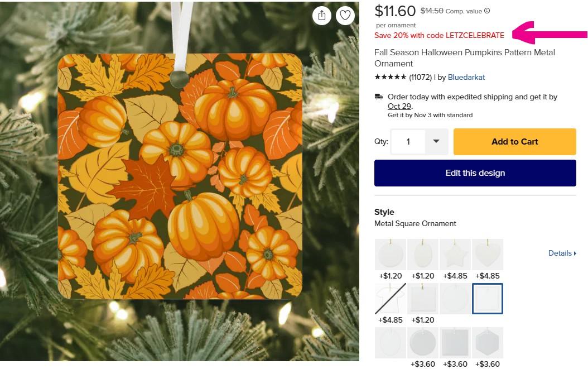The height and width of the screenshot is (369, 588).
Task: Select the oval +$1.20 ornament style
Action: pyautogui.click(x=423, y=255)
